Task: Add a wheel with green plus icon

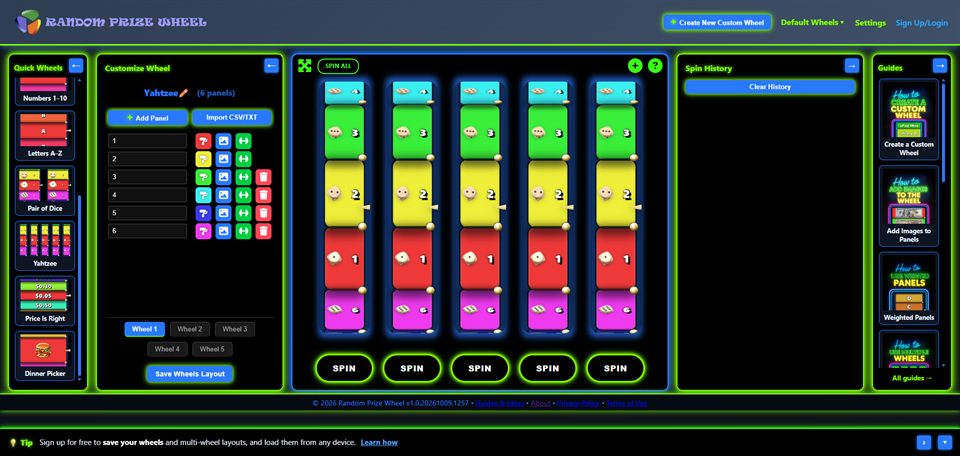Action: [x=635, y=65]
